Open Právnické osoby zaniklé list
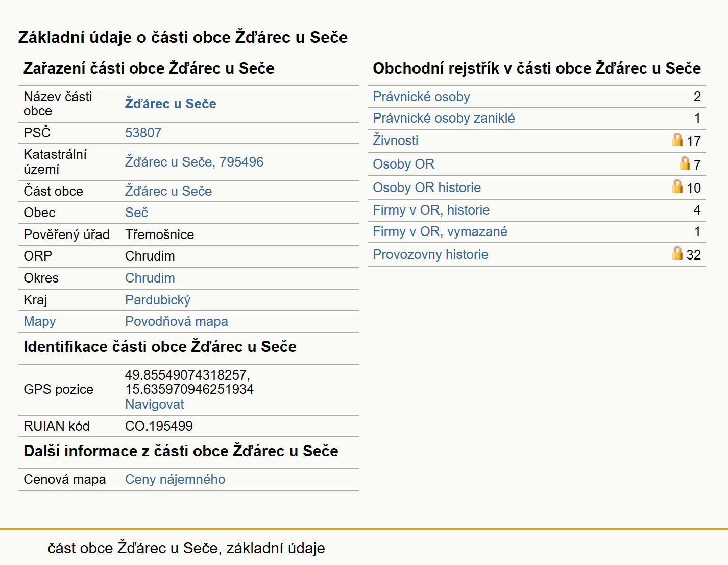The width and height of the screenshot is (728, 565). pyautogui.click(x=444, y=118)
